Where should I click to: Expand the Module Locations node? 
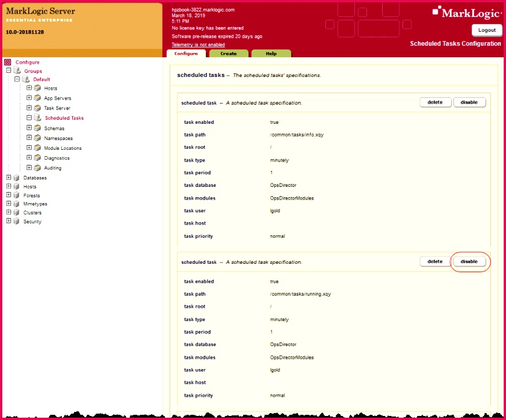click(29, 148)
